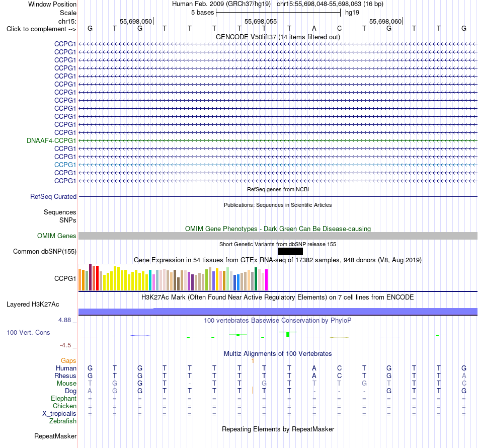Viewport: 478px width, 448px height.
Task: Select the light-blue CCPG1 transcript label
Action: (x=65, y=165)
